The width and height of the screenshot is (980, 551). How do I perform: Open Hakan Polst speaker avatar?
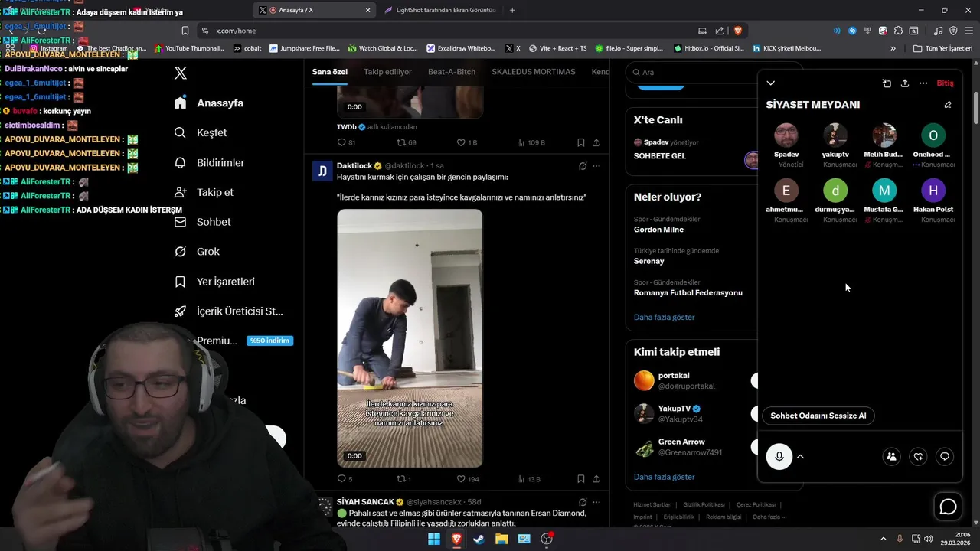pos(933,191)
